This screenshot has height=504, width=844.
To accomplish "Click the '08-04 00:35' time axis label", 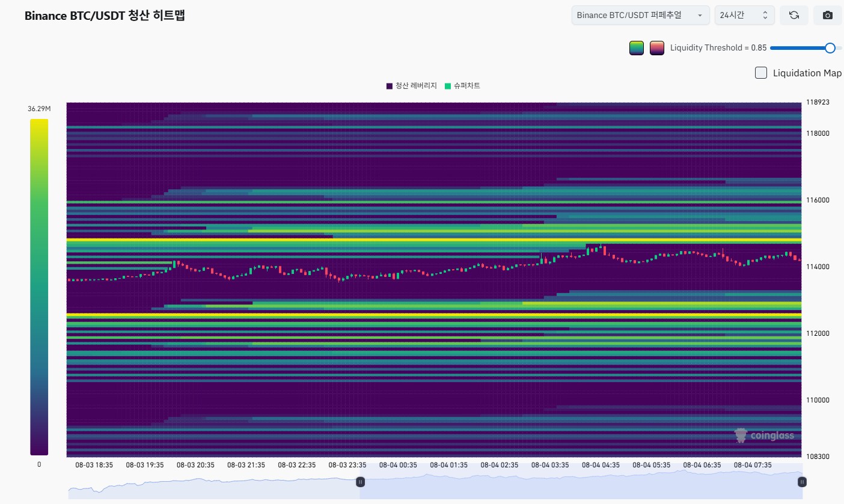I will [398, 465].
